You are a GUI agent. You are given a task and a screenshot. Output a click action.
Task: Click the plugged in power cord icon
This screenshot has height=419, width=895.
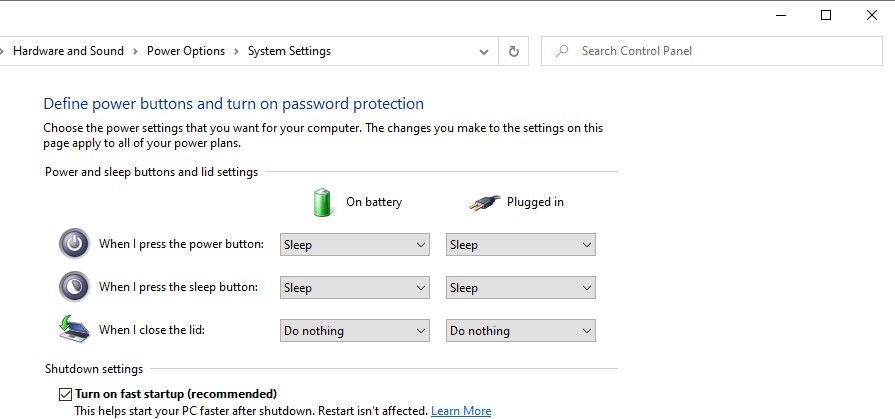click(482, 202)
